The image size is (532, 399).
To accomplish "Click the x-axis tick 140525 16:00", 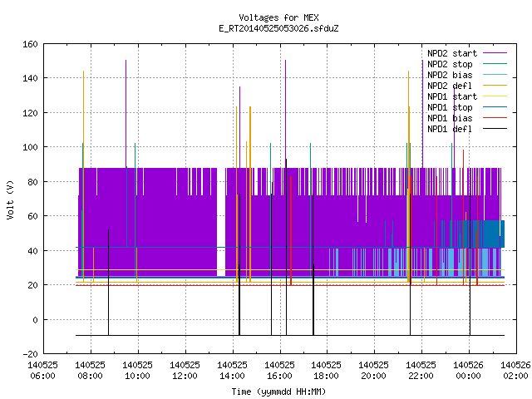I will 279,371.
